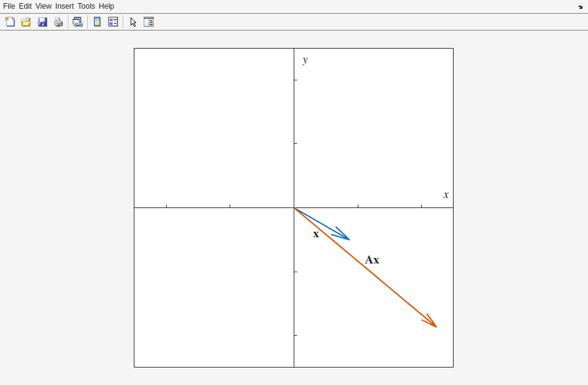The width and height of the screenshot is (588, 385).
Task: Click the dock arrow at top-right corner
Action: coord(580,7)
